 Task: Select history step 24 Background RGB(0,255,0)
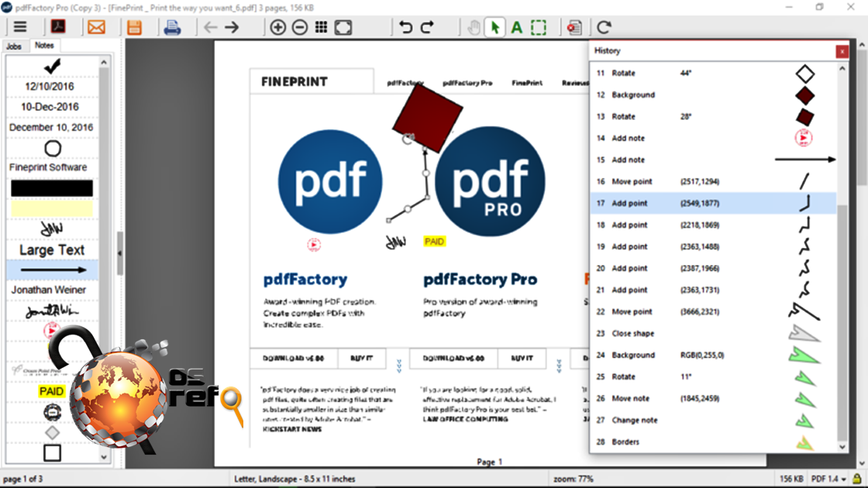pyautogui.click(x=714, y=355)
